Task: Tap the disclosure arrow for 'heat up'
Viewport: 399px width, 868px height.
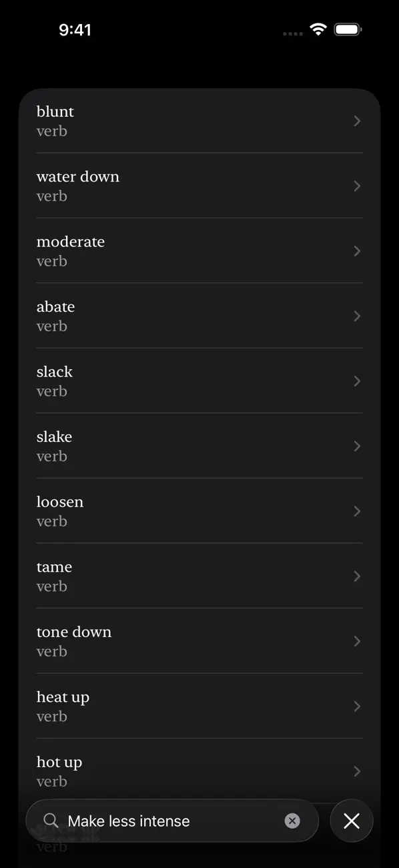Action: (356, 706)
